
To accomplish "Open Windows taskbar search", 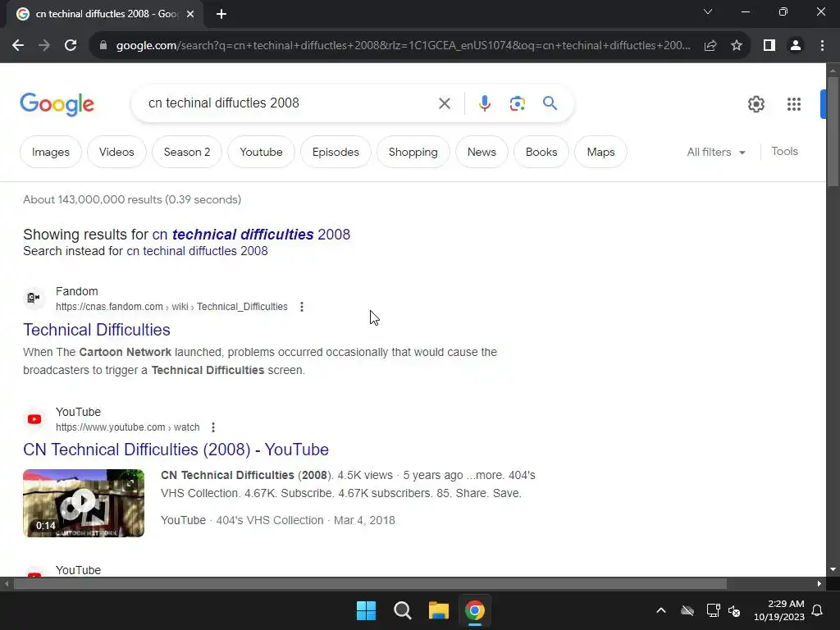I will (402, 610).
